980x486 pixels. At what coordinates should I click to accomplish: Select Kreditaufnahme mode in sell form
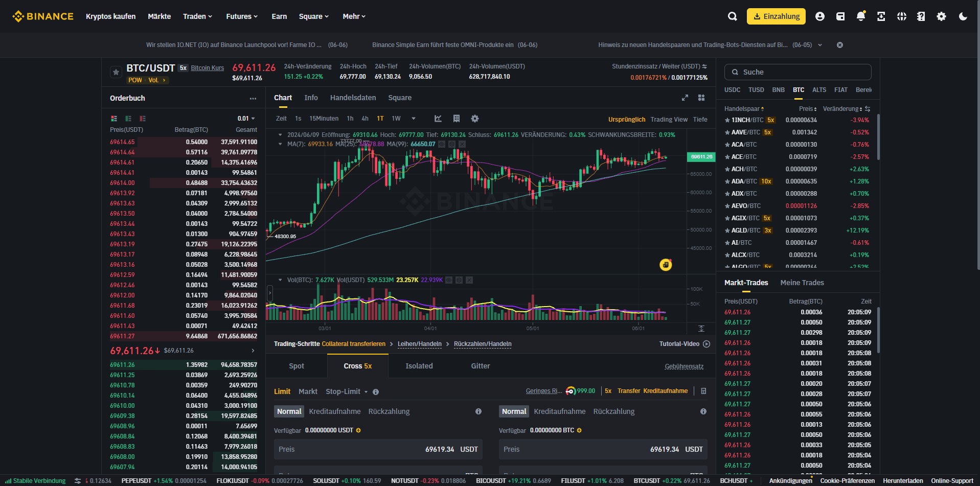point(560,411)
